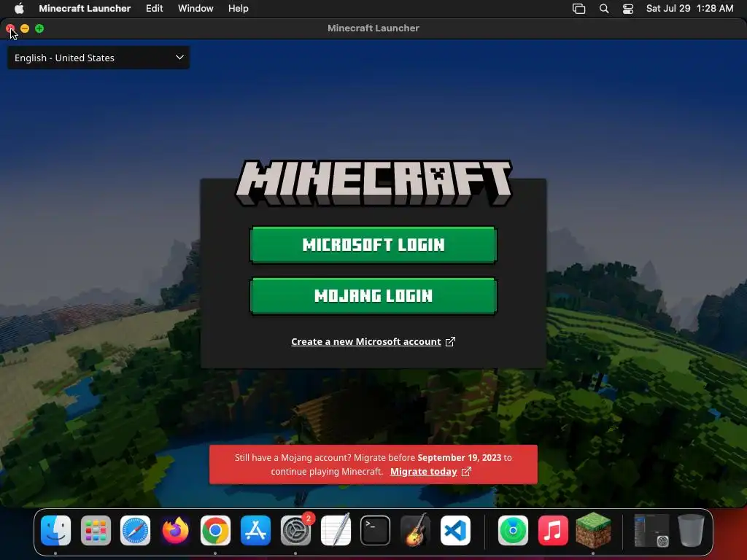Click external link icon beside Migrate today

click(466, 472)
